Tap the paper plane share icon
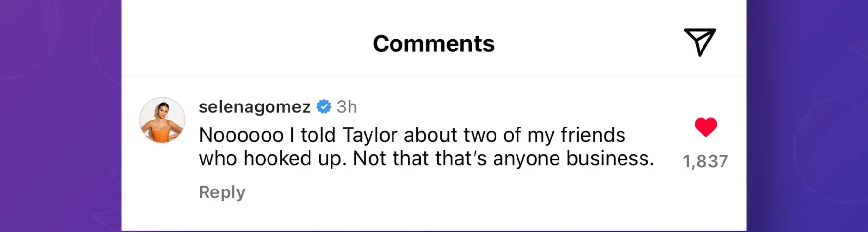 point(700,42)
